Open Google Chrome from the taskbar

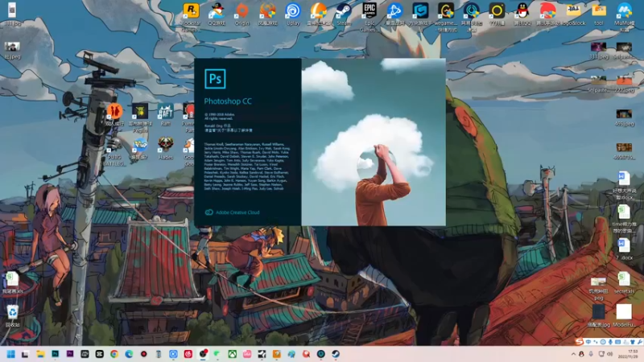tap(114, 354)
